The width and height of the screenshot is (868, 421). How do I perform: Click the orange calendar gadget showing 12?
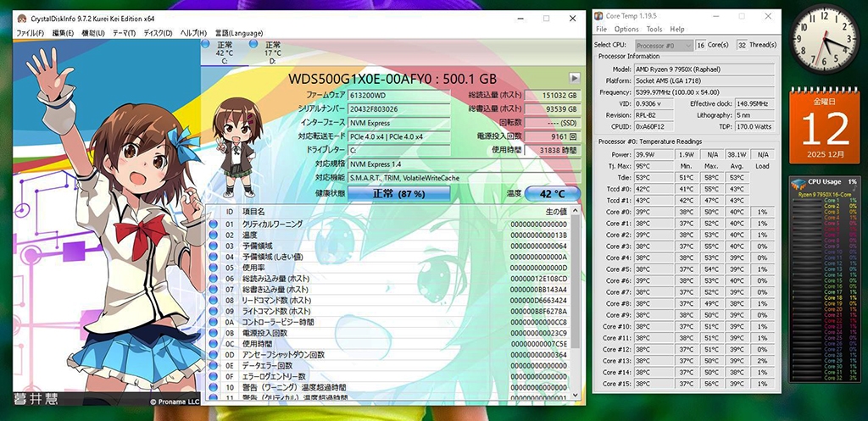824,126
